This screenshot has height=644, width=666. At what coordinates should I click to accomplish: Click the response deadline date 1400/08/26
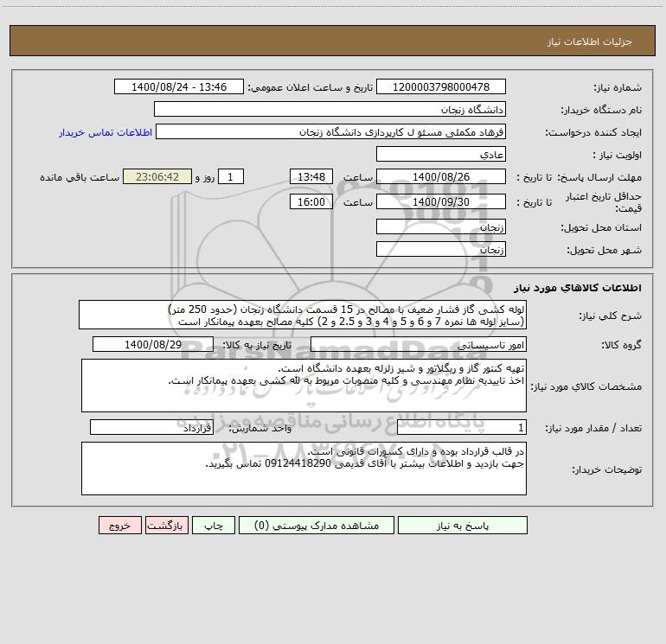(x=441, y=176)
